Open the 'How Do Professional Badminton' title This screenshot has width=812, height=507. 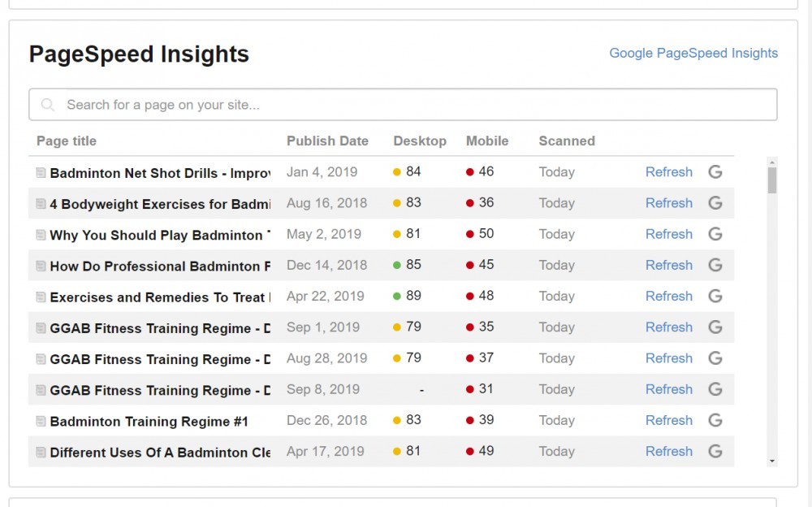[160, 266]
